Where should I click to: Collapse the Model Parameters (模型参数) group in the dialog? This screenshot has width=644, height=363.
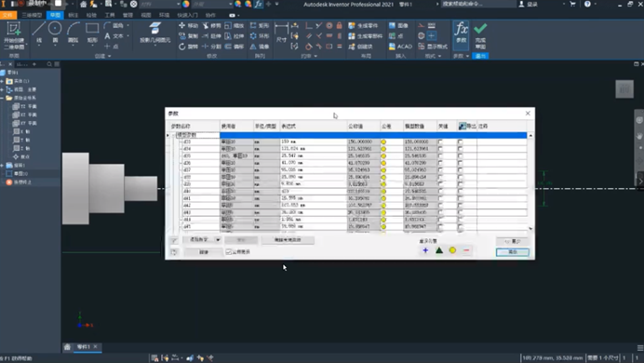click(174, 135)
